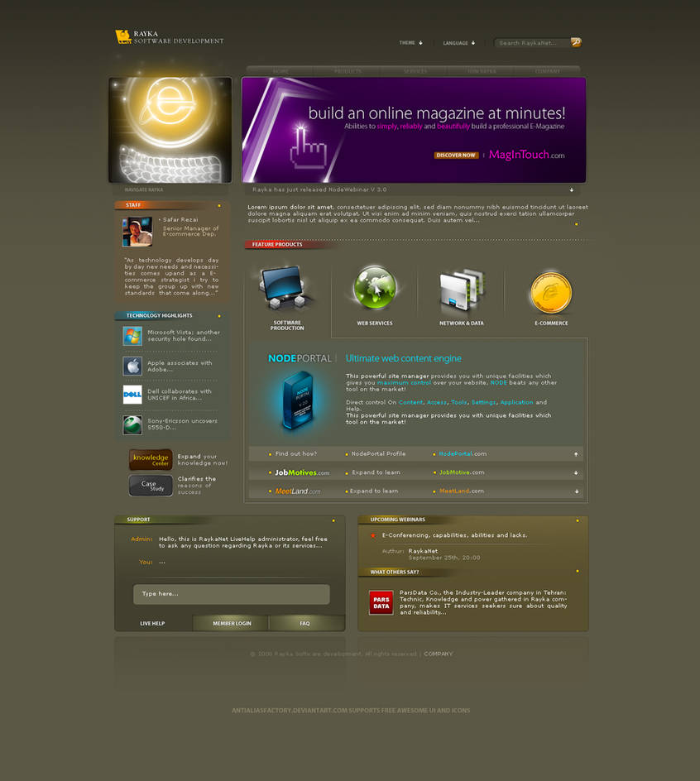
Task: Click the Pars Data logo icon
Action: (381, 602)
